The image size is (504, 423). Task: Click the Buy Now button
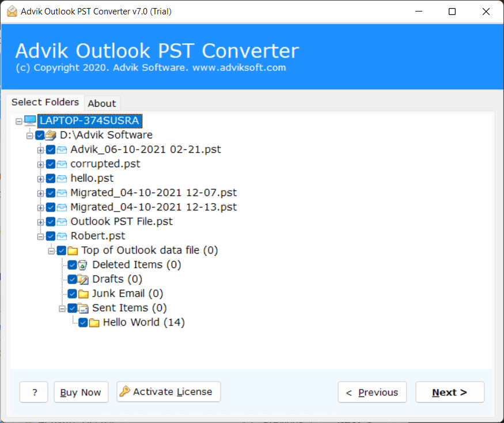81,392
